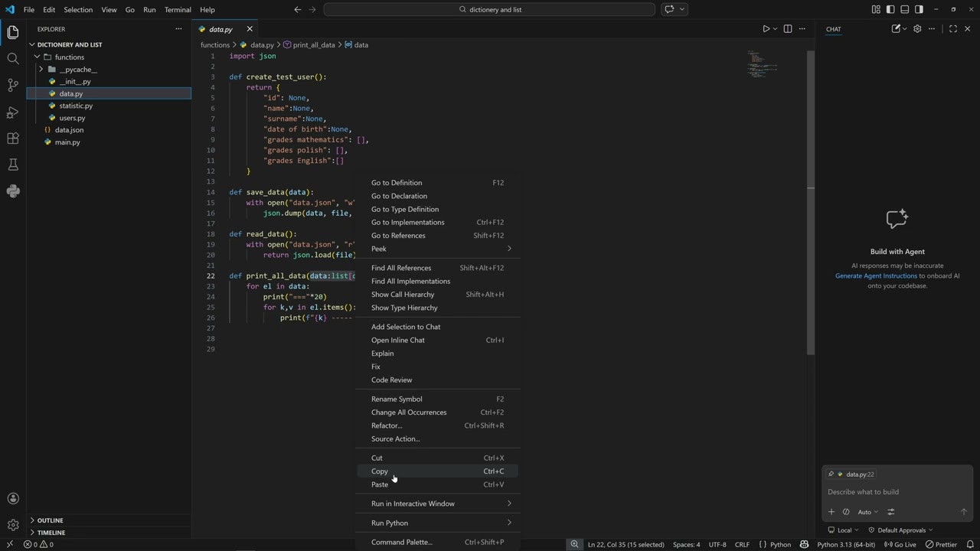Click the Configure Tools sliders icon in chat

(x=890, y=512)
